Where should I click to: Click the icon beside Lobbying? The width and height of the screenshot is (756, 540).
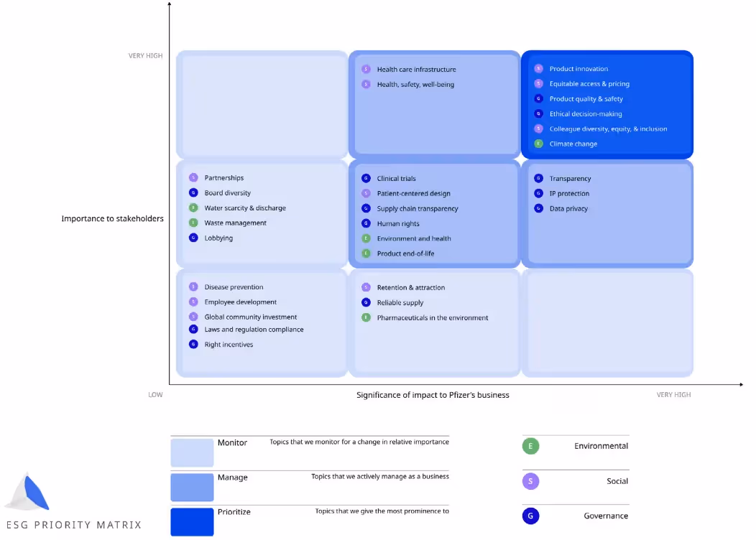pos(193,238)
